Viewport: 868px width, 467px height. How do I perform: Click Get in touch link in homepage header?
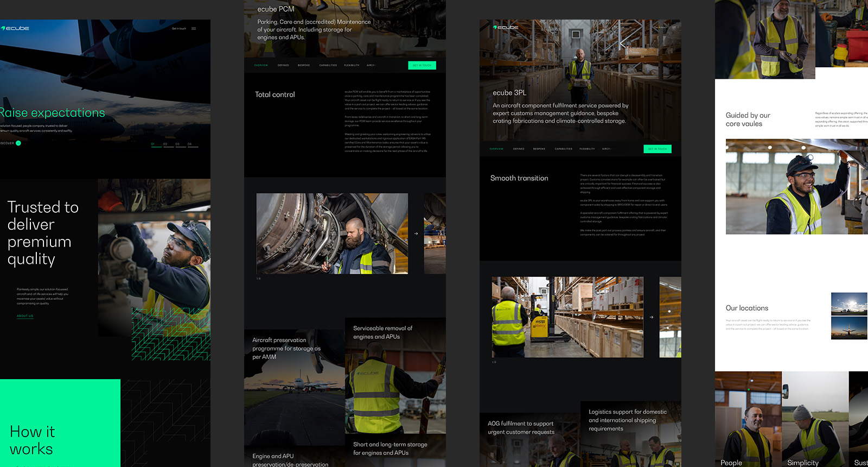[x=179, y=29]
